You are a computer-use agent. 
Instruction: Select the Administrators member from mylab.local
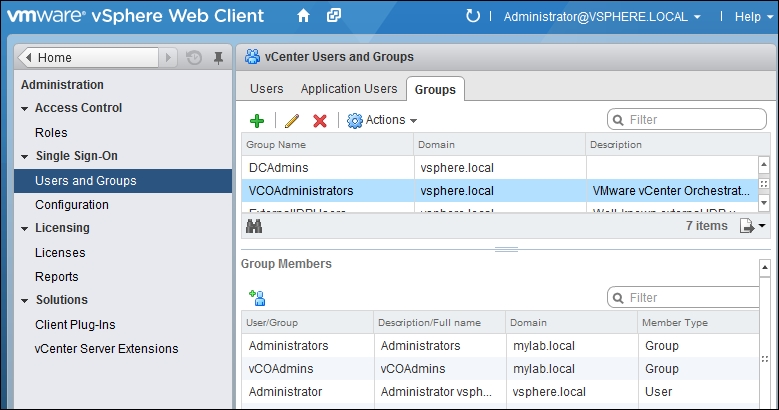[500, 346]
